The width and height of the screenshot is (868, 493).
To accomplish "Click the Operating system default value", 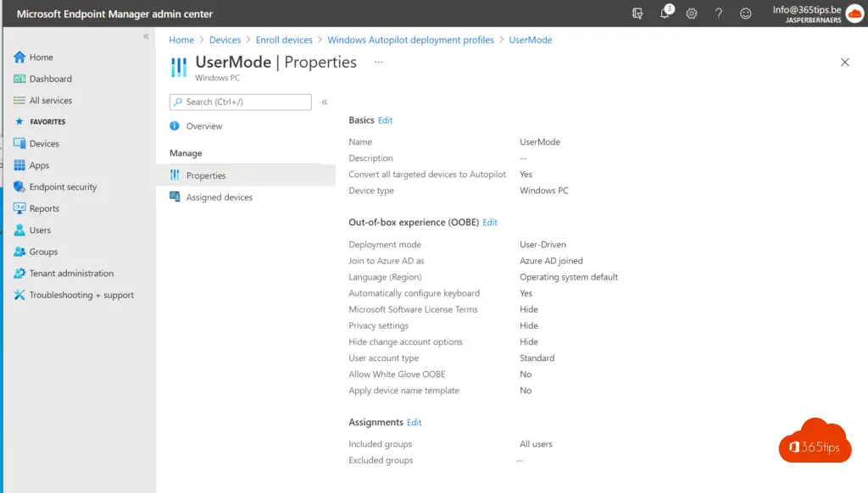I will pos(569,277).
